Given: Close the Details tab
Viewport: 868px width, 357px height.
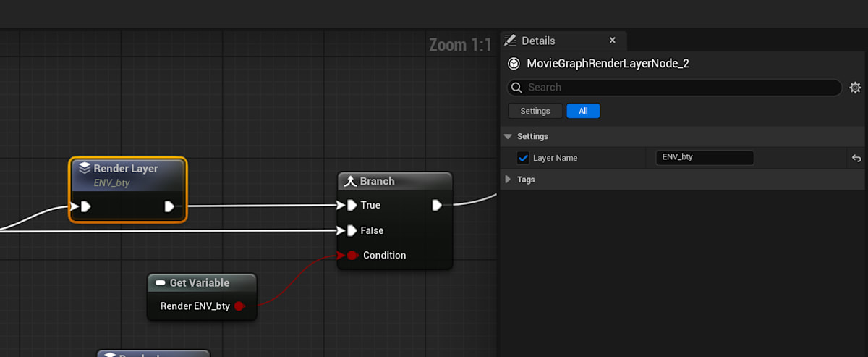Looking at the screenshot, I should pyautogui.click(x=613, y=41).
